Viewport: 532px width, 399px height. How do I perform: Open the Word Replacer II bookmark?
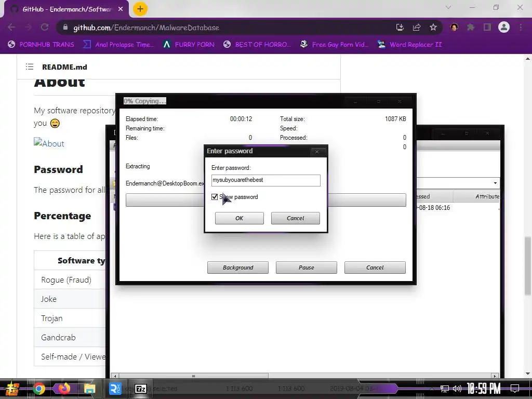[410, 45]
